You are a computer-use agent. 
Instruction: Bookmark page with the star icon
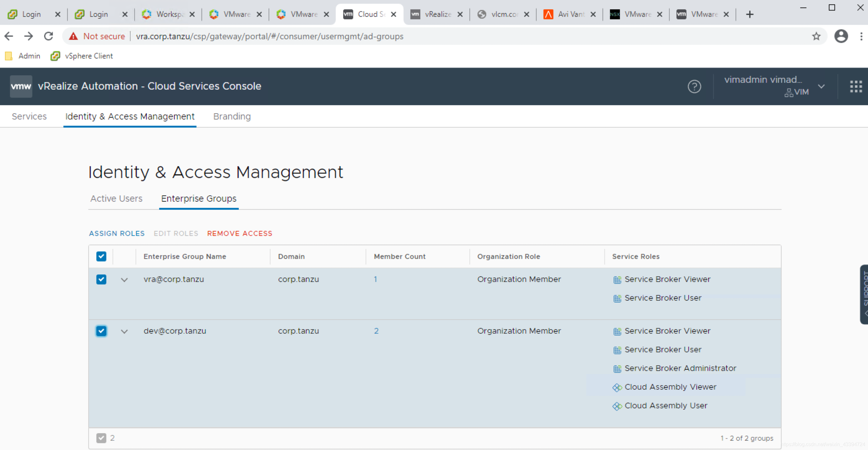click(816, 36)
